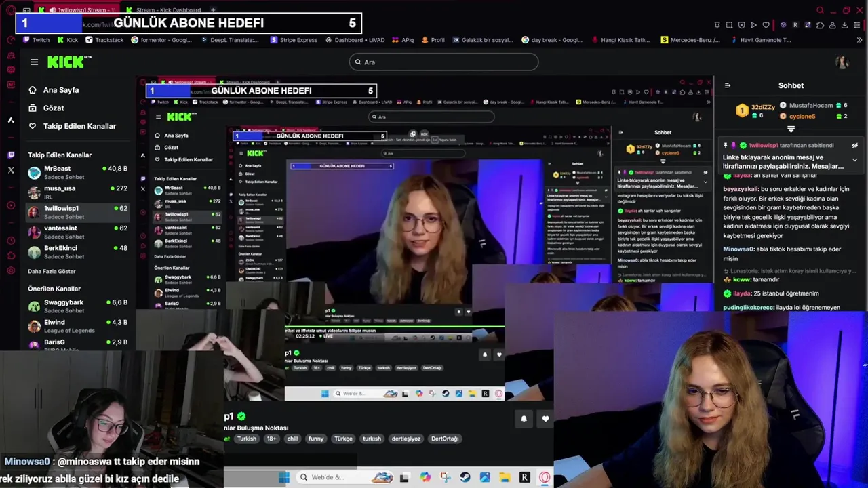Screen dimensions: 868x488
Task: Open vantesaint channel
Action: 78,232
